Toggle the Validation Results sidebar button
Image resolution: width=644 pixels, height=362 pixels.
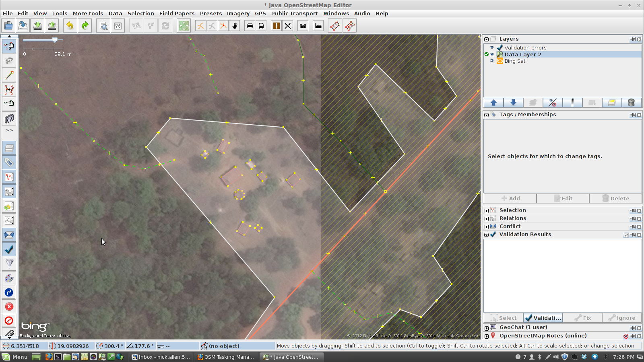pos(9,249)
